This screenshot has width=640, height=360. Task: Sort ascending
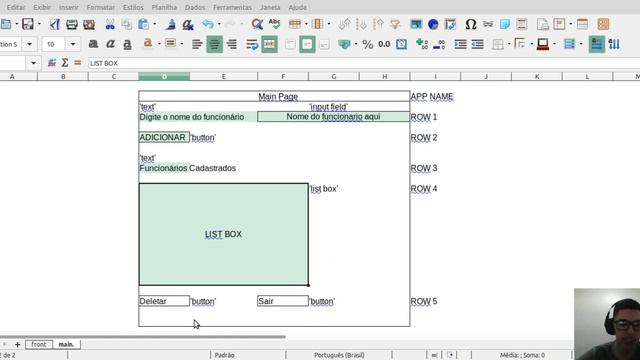pyautogui.click(x=361, y=24)
